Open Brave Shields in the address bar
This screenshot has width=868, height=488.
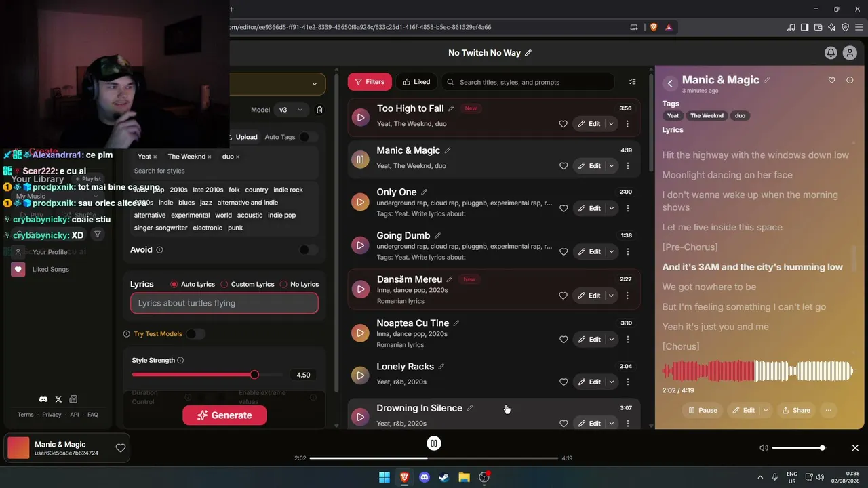[654, 27]
